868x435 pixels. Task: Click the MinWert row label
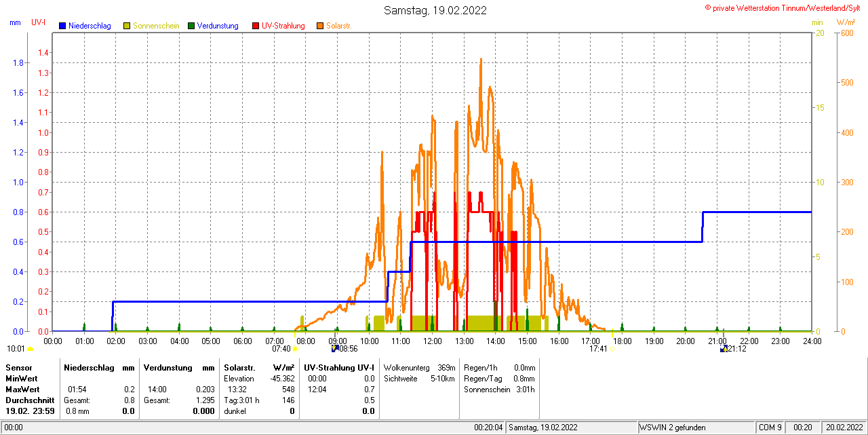(22, 378)
